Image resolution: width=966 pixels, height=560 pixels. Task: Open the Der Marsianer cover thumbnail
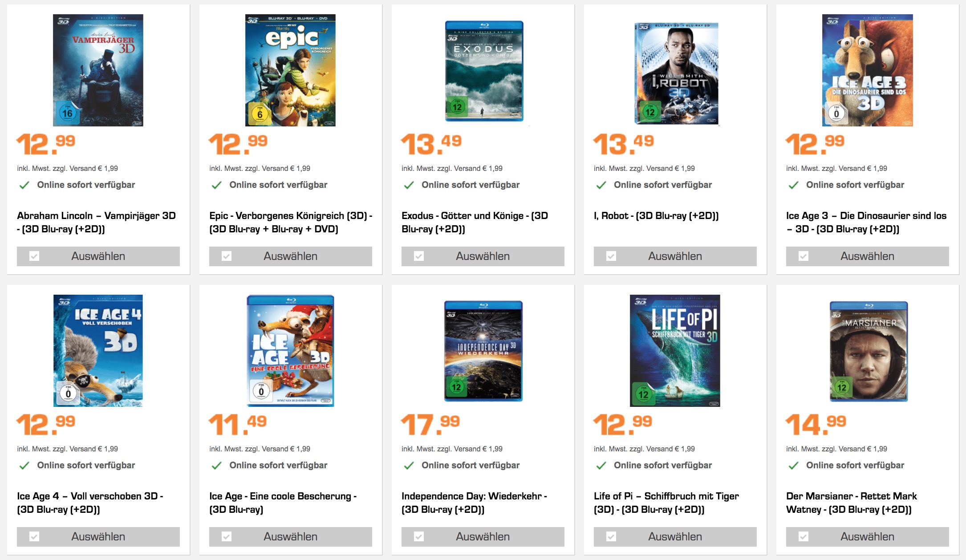click(868, 351)
